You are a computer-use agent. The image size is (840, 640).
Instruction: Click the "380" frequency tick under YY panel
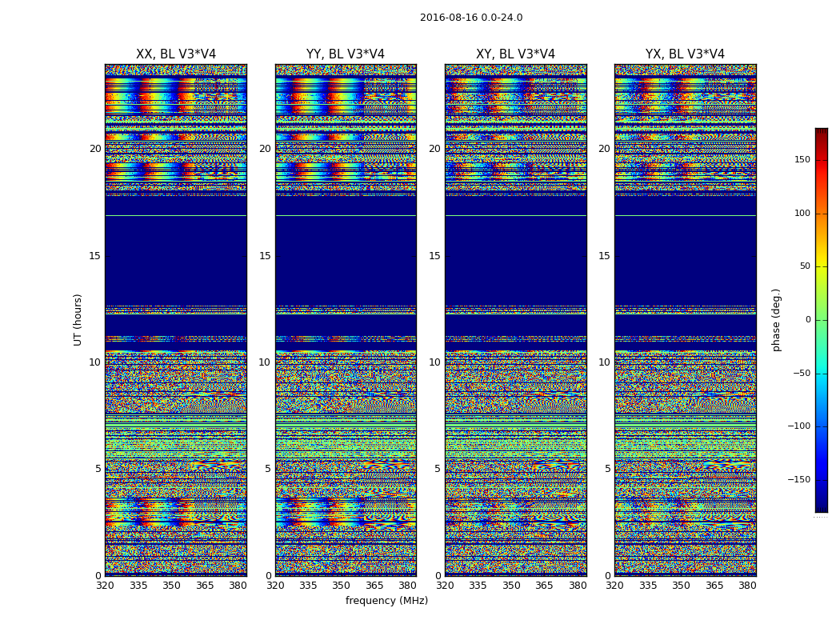408,586
